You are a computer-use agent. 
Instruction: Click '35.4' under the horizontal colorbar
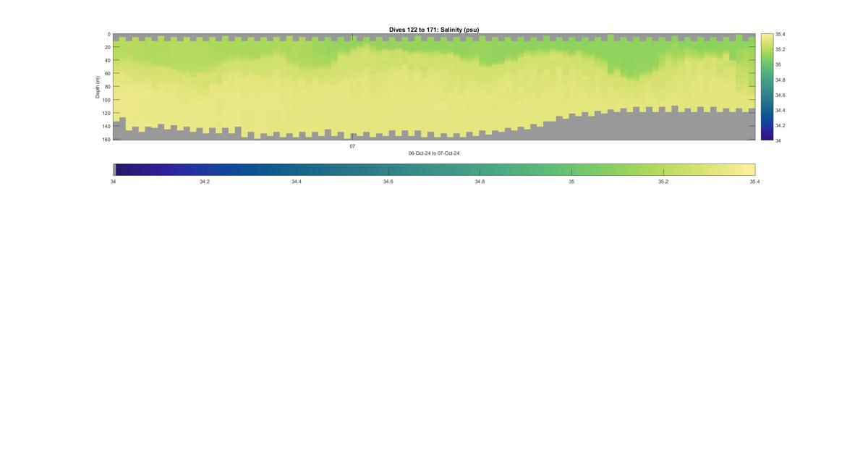coord(755,182)
